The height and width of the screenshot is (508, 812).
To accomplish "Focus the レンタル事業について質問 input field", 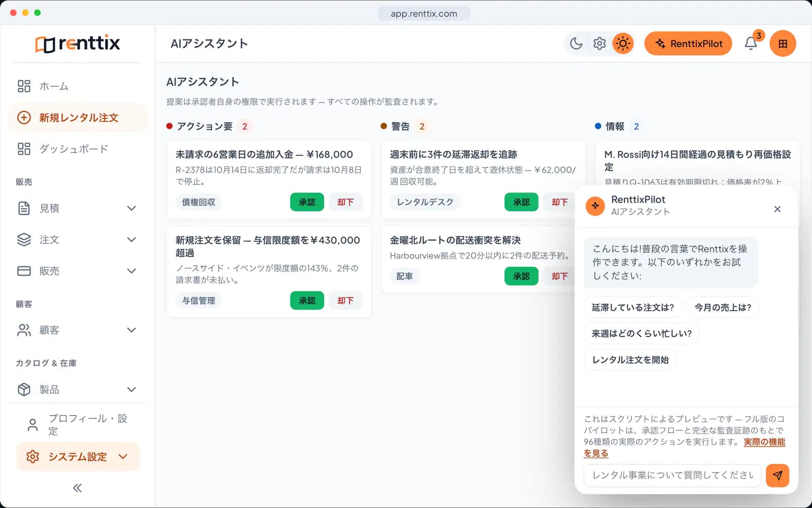I will click(x=672, y=475).
